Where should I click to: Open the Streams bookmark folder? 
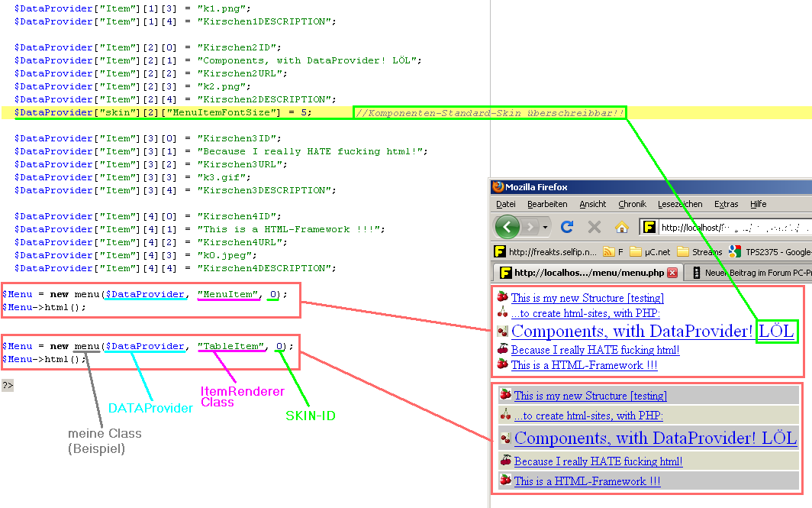[x=700, y=252]
